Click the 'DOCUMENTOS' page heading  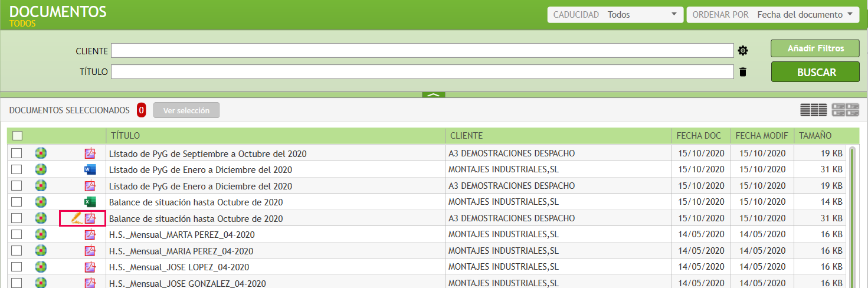58,11
